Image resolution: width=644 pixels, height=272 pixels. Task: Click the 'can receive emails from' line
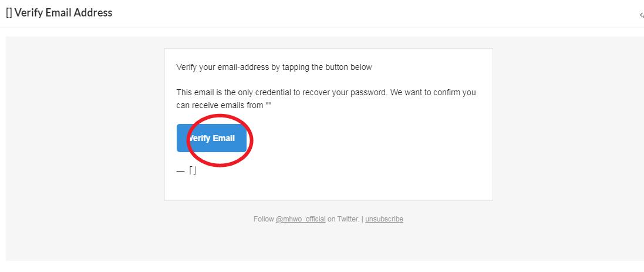tap(220, 105)
